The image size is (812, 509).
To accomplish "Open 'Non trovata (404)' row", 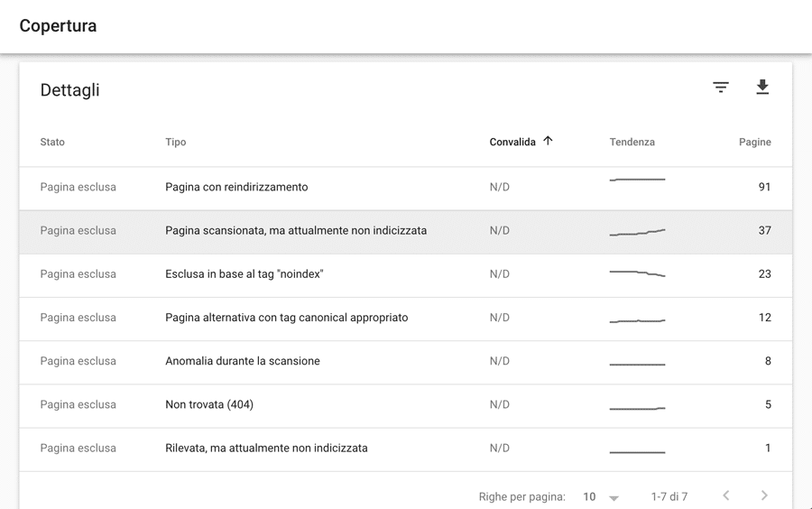I will point(405,406).
